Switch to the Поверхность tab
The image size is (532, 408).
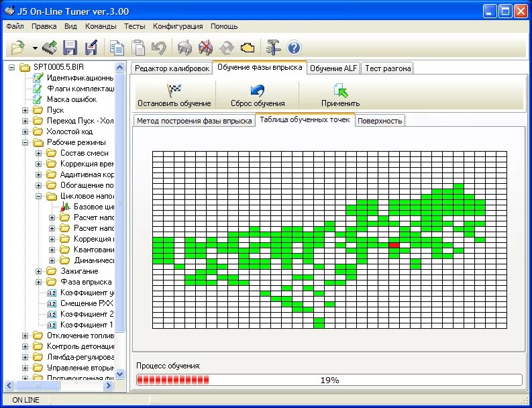(380, 121)
